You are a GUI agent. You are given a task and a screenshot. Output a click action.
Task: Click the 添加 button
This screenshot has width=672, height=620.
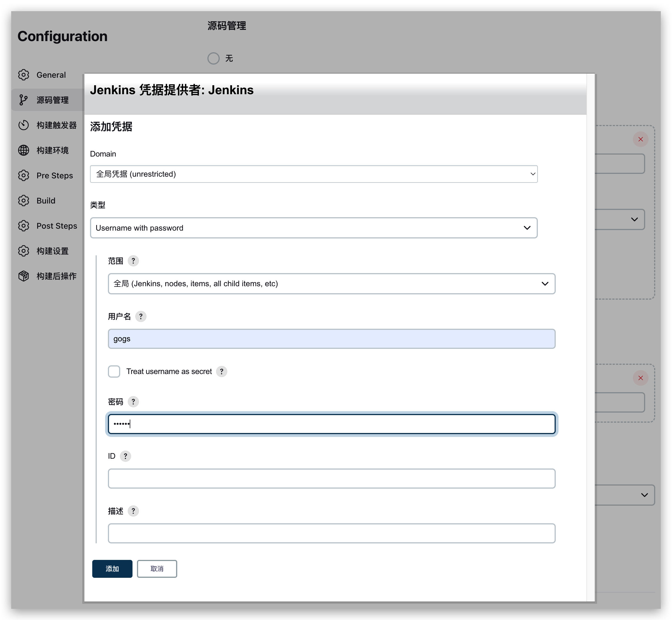click(x=112, y=569)
